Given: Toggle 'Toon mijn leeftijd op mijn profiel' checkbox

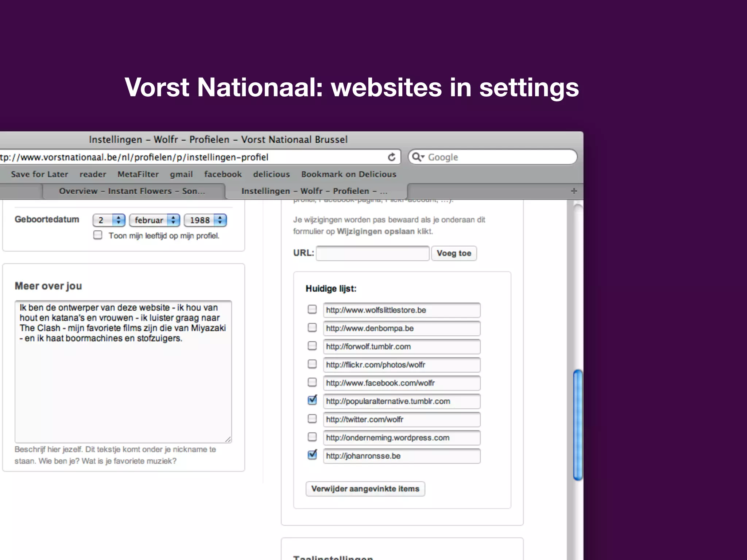Looking at the screenshot, I should coord(98,235).
